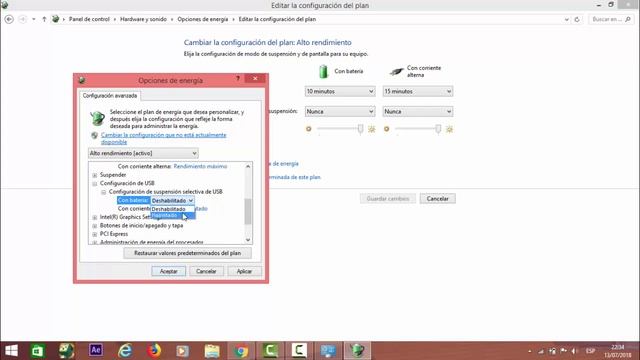
Task: Open the Alto rendimiento [activo] plan dropdown
Action: click(143, 153)
